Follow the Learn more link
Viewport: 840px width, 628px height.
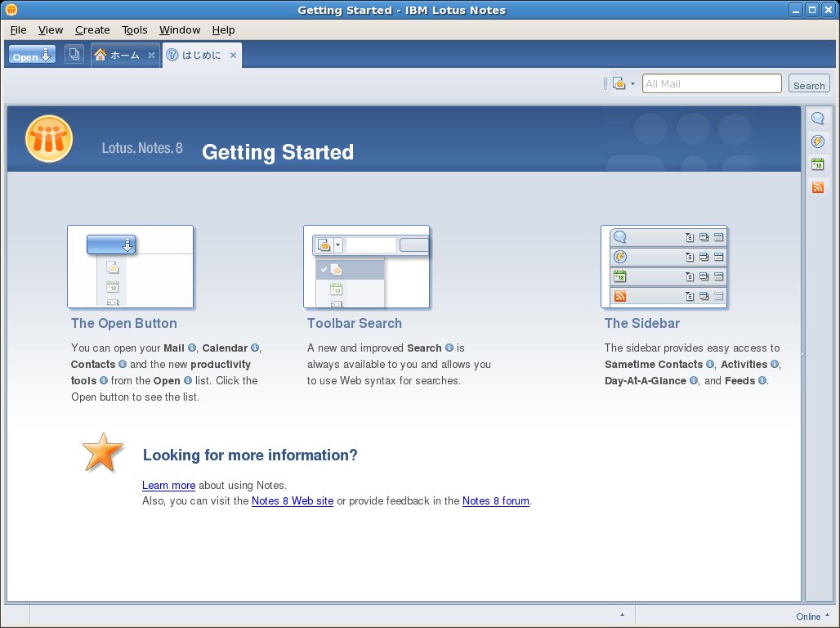click(x=169, y=485)
